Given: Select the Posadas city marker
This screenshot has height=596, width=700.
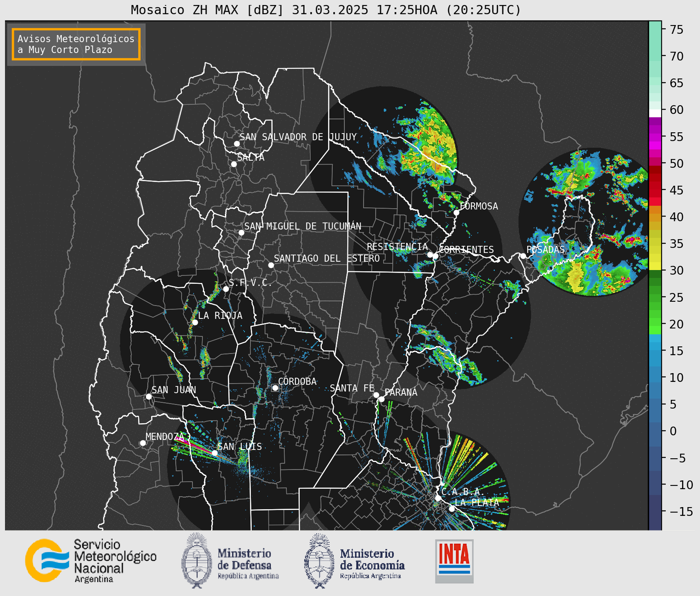Looking at the screenshot, I should [x=523, y=256].
